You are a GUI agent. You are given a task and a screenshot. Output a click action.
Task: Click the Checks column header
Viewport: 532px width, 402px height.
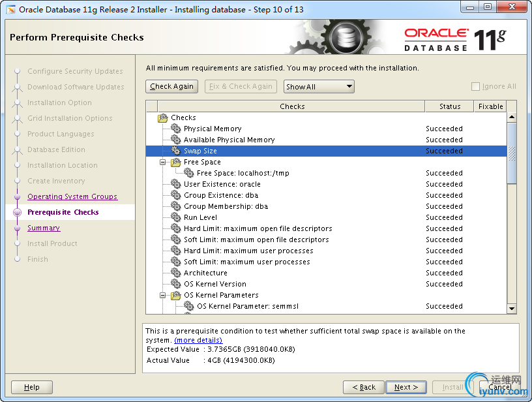pos(291,106)
